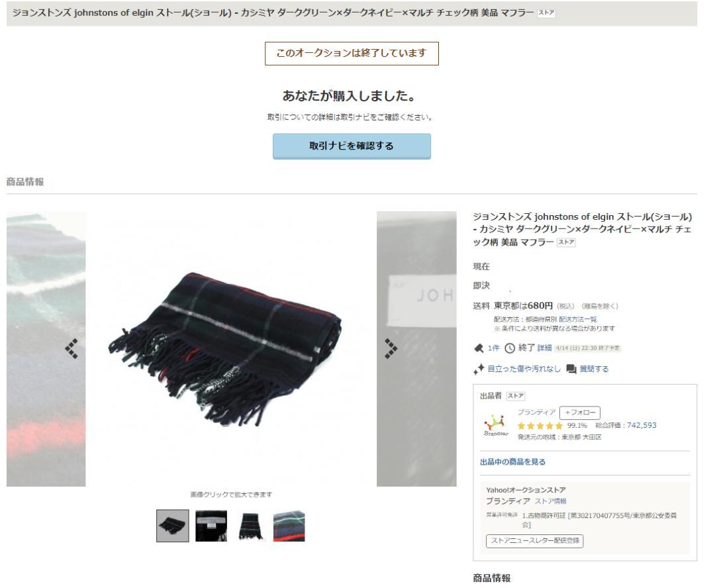Open the 配送方法一覧 link
The height and width of the screenshot is (588, 715).
(578, 319)
